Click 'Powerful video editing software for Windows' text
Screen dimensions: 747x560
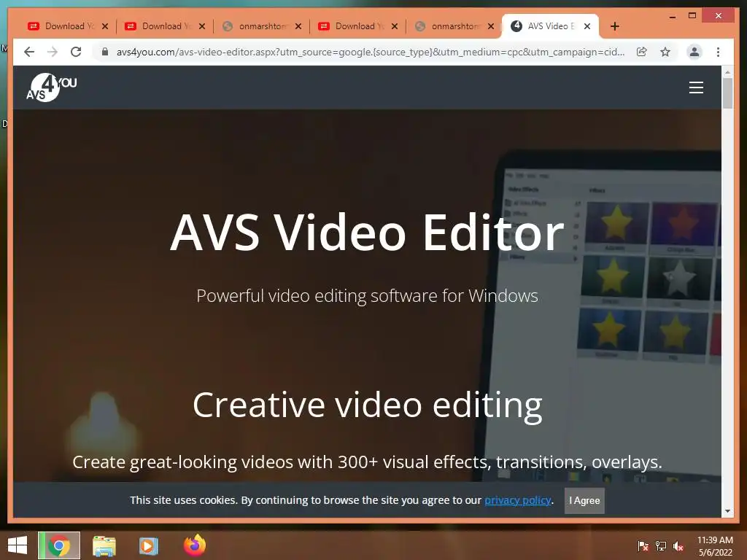pos(368,296)
